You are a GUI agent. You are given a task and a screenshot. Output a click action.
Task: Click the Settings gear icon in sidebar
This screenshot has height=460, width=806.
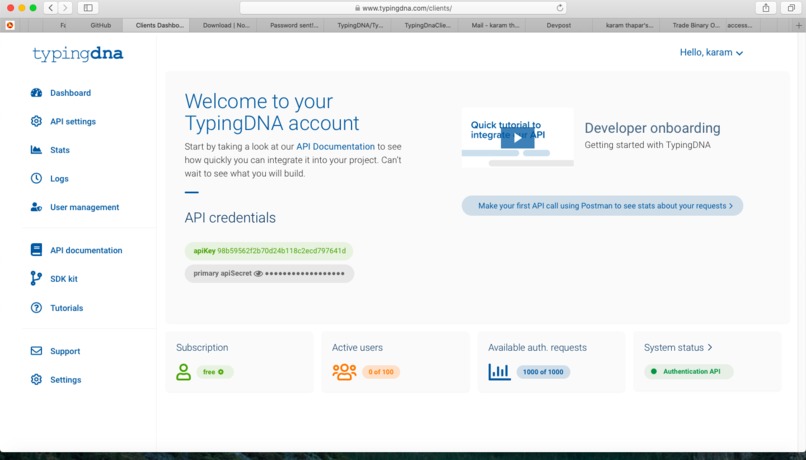(36, 380)
